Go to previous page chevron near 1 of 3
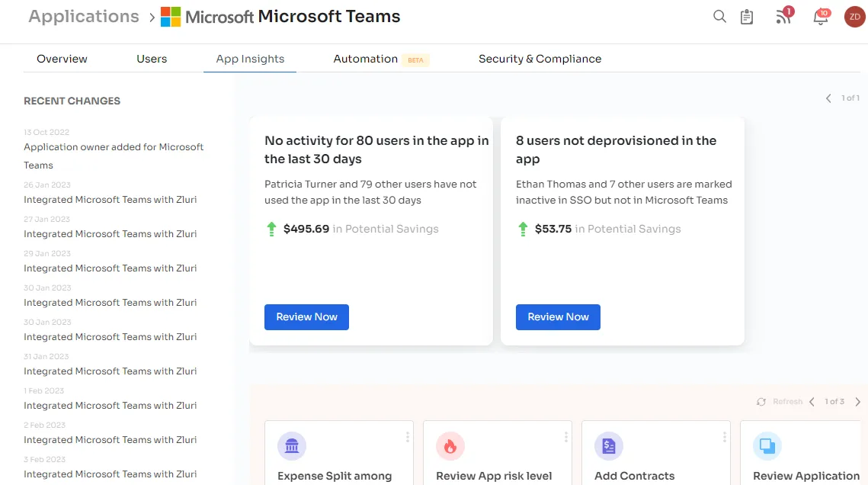868x485 pixels. (812, 402)
